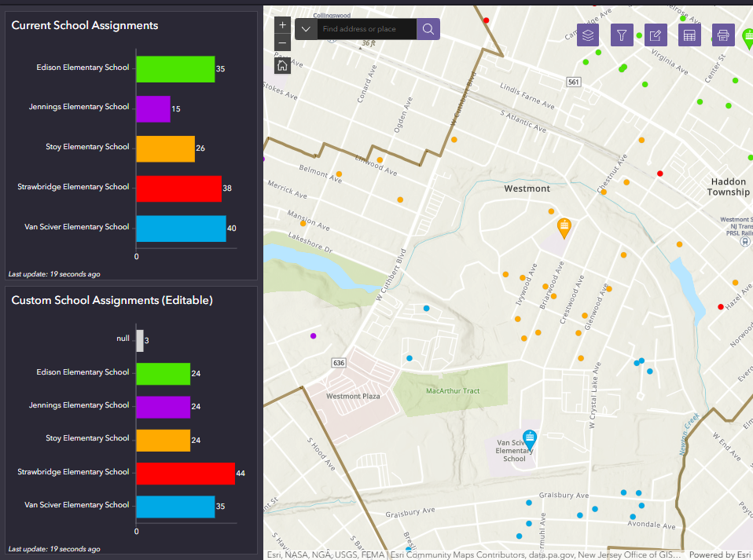Click green Edison bar in Current chart
This screenshot has width=753, height=560.
[x=175, y=69]
